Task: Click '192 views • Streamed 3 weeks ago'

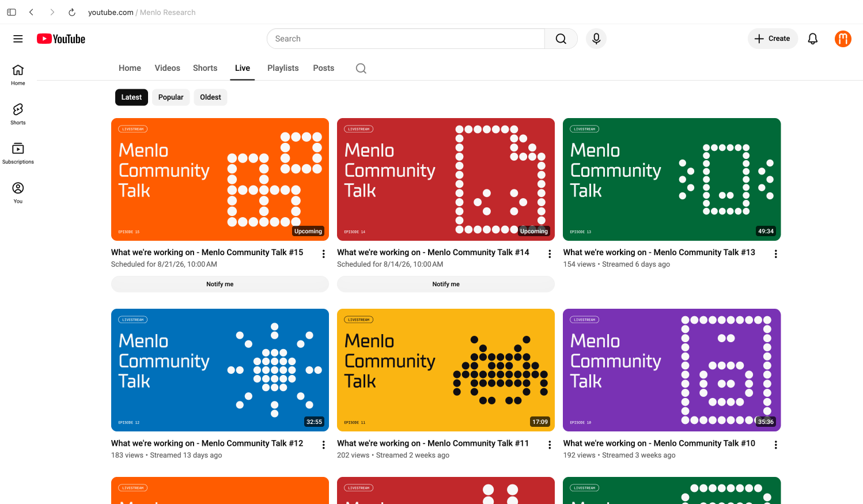Action: coord(619,455)
